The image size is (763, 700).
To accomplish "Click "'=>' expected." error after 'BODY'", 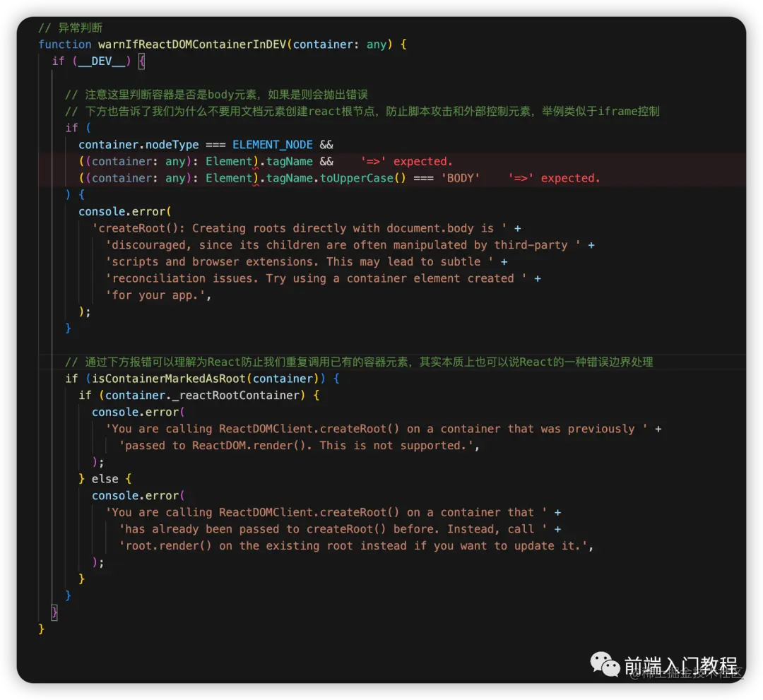I will point(555,179).
